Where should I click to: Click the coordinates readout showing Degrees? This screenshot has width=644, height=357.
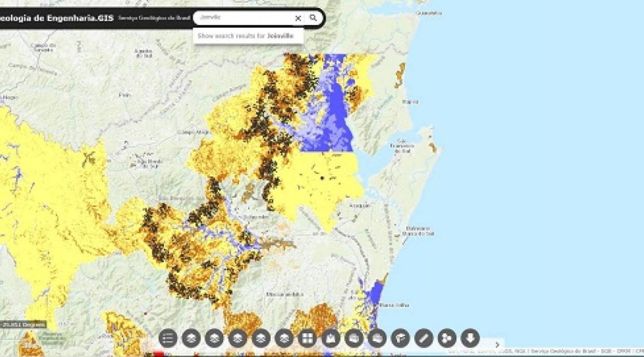tap(24, 325)
